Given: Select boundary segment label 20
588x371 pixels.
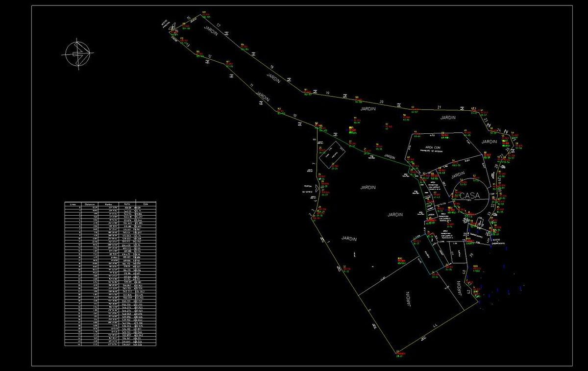Looking at the screenshot, I should coord(382,101).
